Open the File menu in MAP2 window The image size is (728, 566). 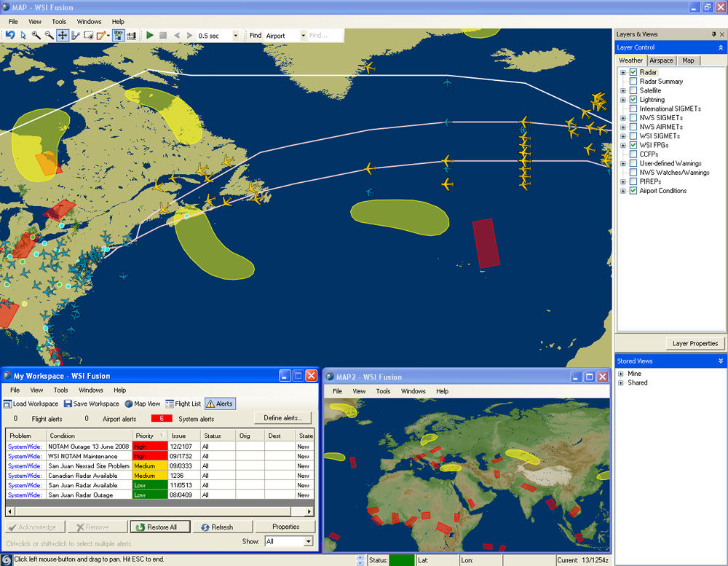(338, 391)
